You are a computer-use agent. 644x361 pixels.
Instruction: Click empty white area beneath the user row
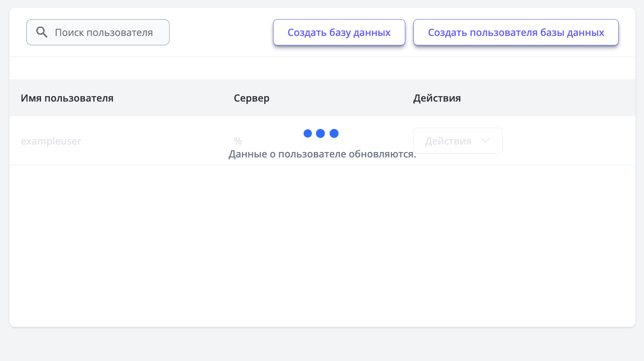(322, 242)
